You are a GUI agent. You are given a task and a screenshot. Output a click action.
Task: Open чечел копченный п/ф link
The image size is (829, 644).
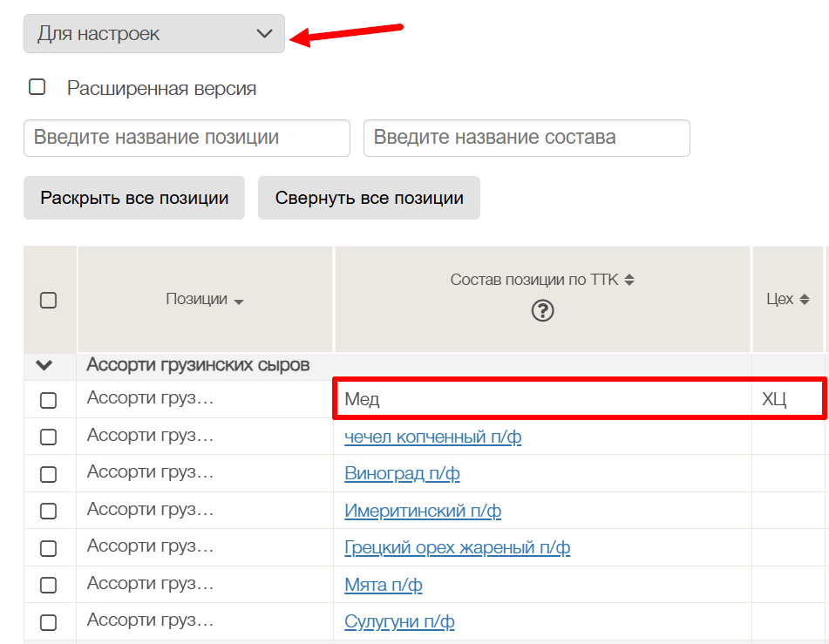pos(433,437)
